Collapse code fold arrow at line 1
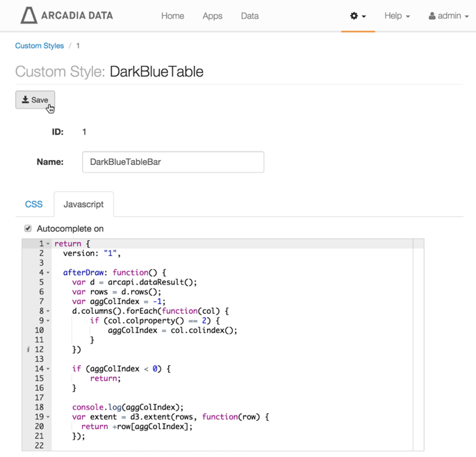Viewport: 476px width, 457px height. point(48,244)
